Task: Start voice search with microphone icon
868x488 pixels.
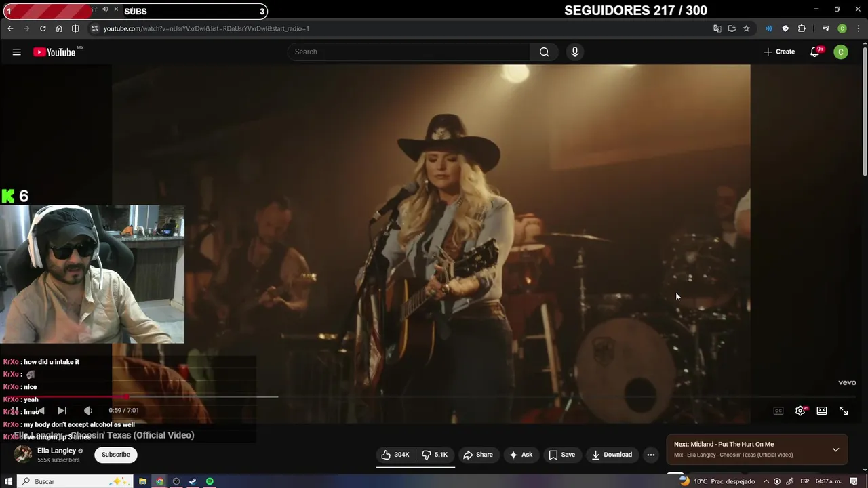Action: (x=574, y=52)
